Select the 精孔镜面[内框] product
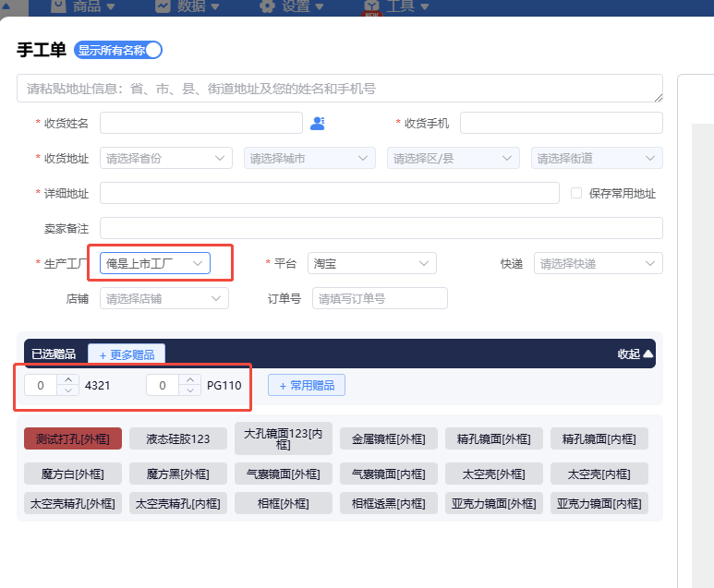The width and height of the screenshot is (714, 588). point(599,438)
